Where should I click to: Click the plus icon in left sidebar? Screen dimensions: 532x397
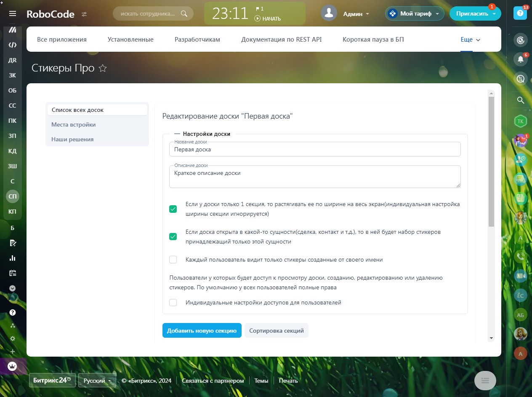pyautogui.click(x=13, y=352)
